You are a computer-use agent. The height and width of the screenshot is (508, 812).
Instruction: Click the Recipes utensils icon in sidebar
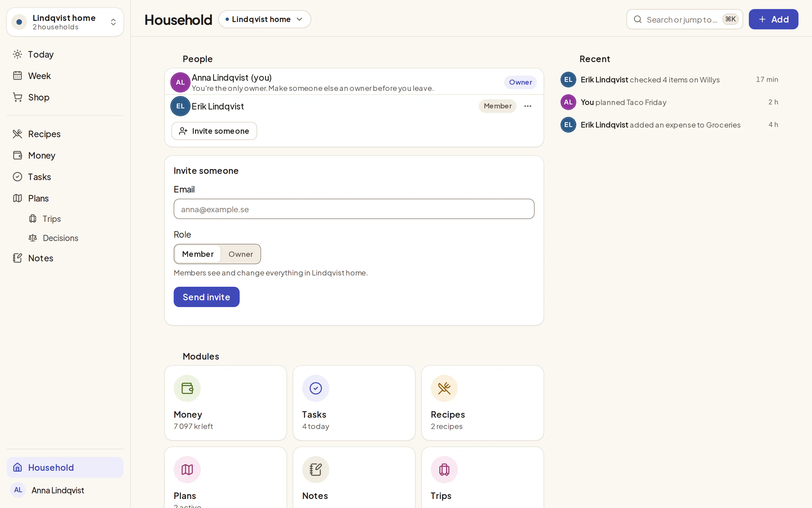click(x=17, y=134)
